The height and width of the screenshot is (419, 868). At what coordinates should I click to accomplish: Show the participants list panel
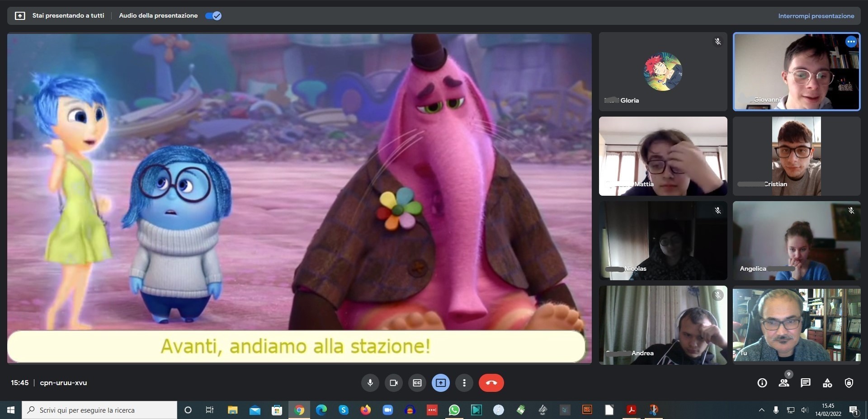[783, 383]
